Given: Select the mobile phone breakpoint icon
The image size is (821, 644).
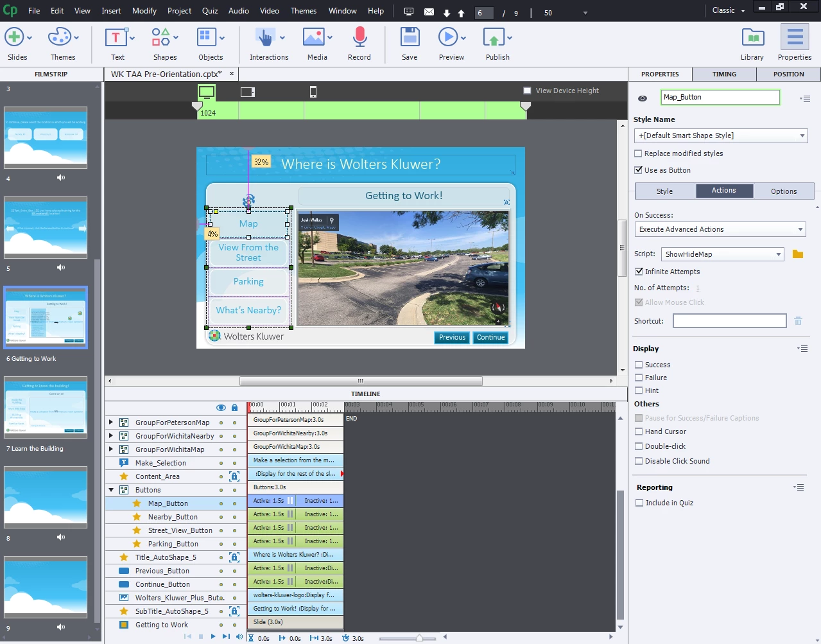Looking at the screenshot, I should coord(313,92).
